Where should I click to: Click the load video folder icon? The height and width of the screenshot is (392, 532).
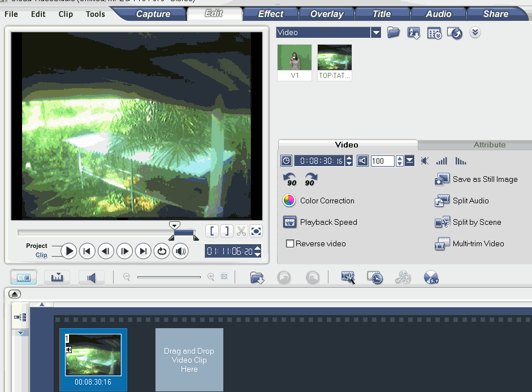(393, 33)
